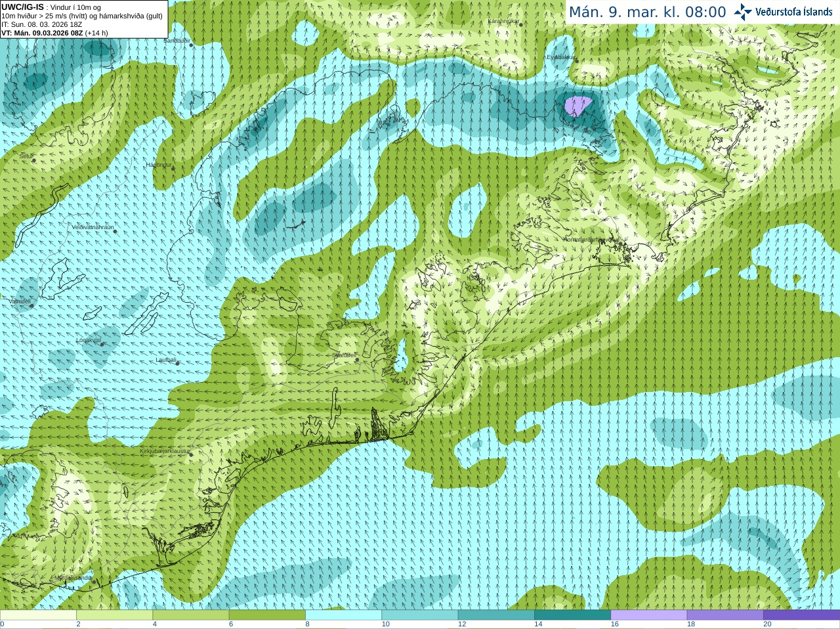Click the Kárahnjúkar station label

click(504, 22)
